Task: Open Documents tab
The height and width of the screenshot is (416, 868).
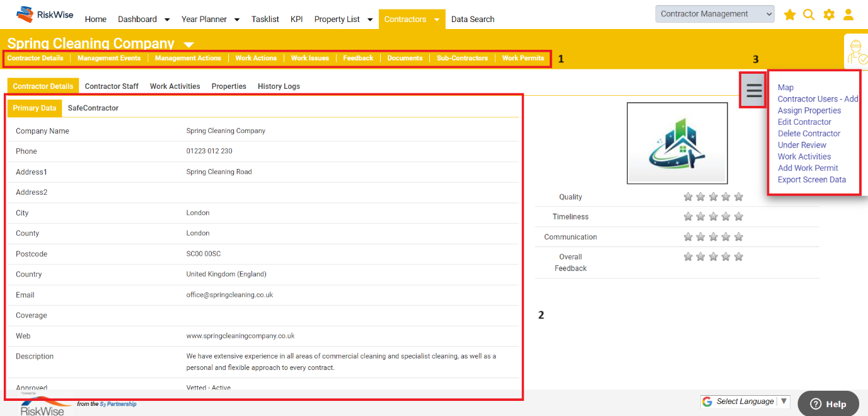Action: point(405,58)
